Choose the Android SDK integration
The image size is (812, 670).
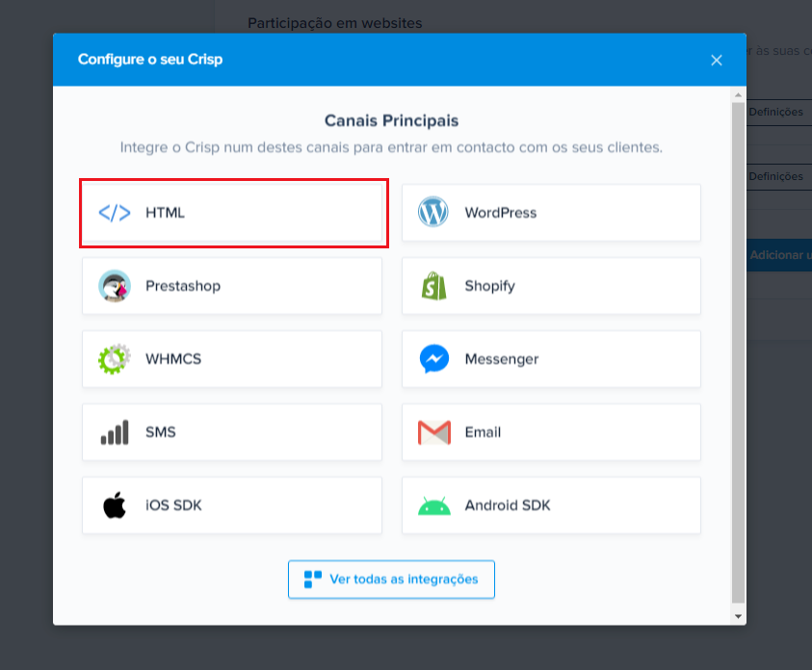click(x=551, y=505)
